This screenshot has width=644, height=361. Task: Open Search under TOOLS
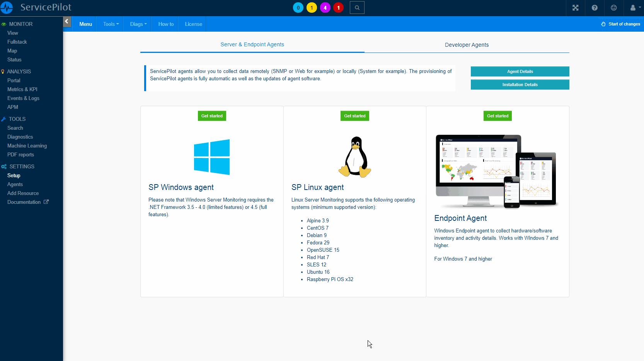pos(15,128)
